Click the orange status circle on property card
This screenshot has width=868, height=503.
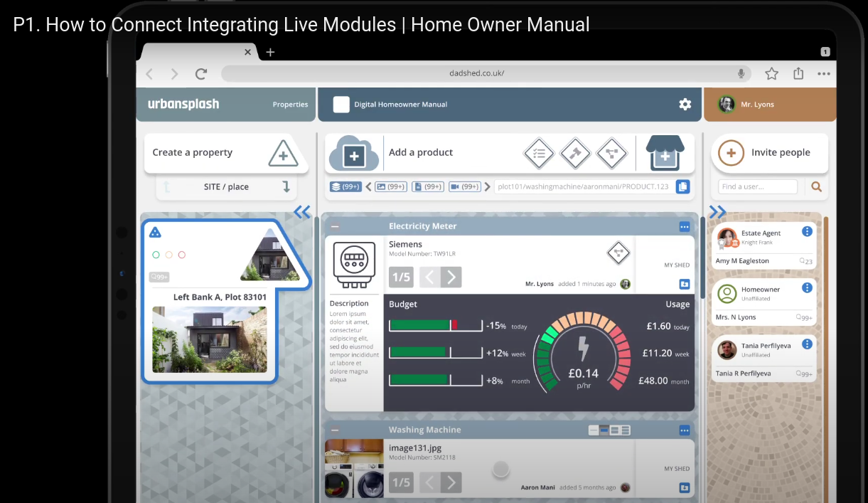click(x=168, y=255)
